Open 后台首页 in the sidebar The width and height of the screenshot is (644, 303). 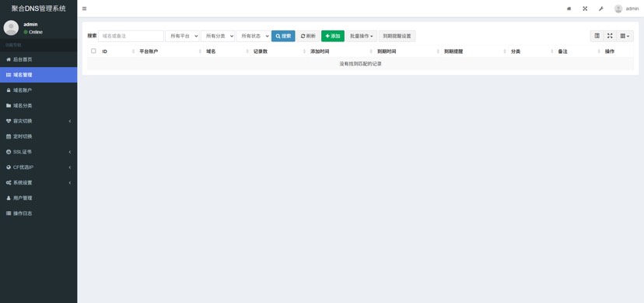pyautogui.click(x=39, y=60)
